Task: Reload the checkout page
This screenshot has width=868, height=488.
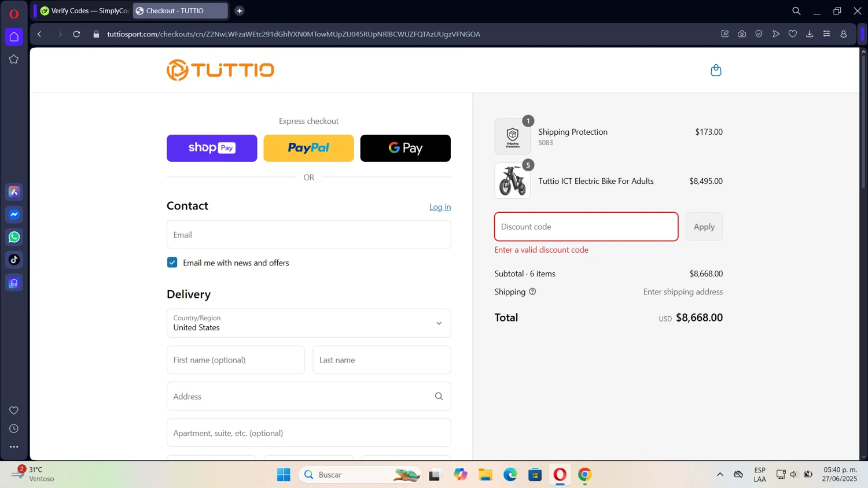Action: (76, 34)
